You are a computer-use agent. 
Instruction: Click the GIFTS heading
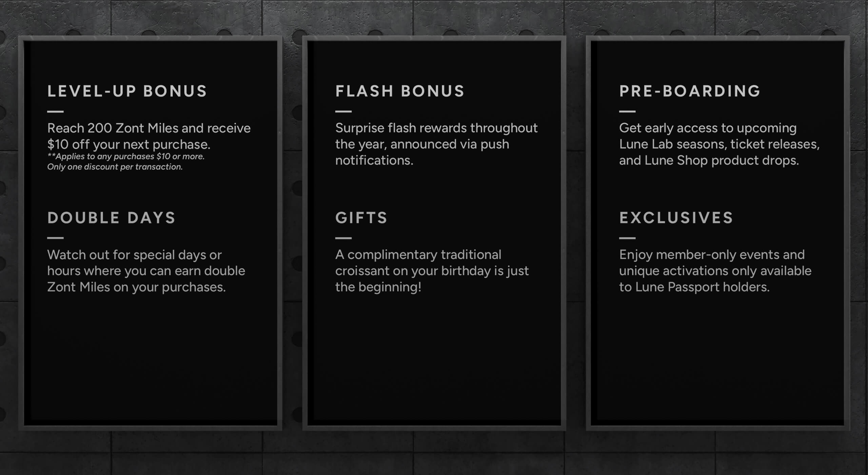tap(361, 218)
